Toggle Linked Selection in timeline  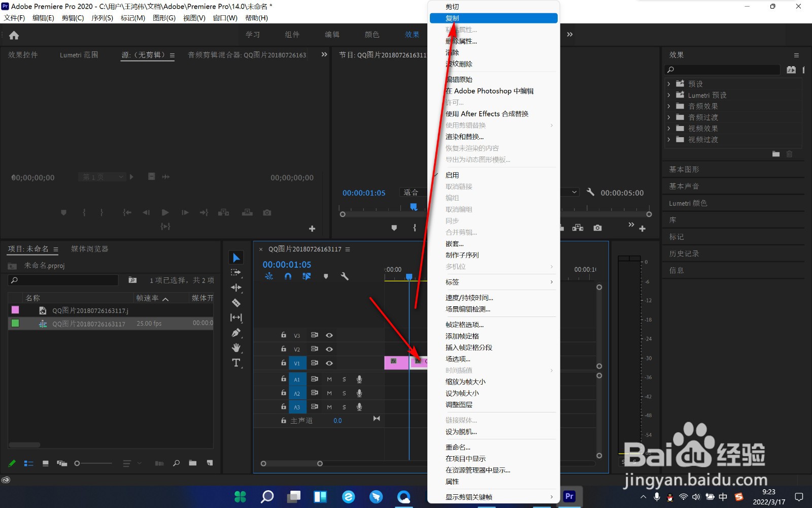coord(307,276)
